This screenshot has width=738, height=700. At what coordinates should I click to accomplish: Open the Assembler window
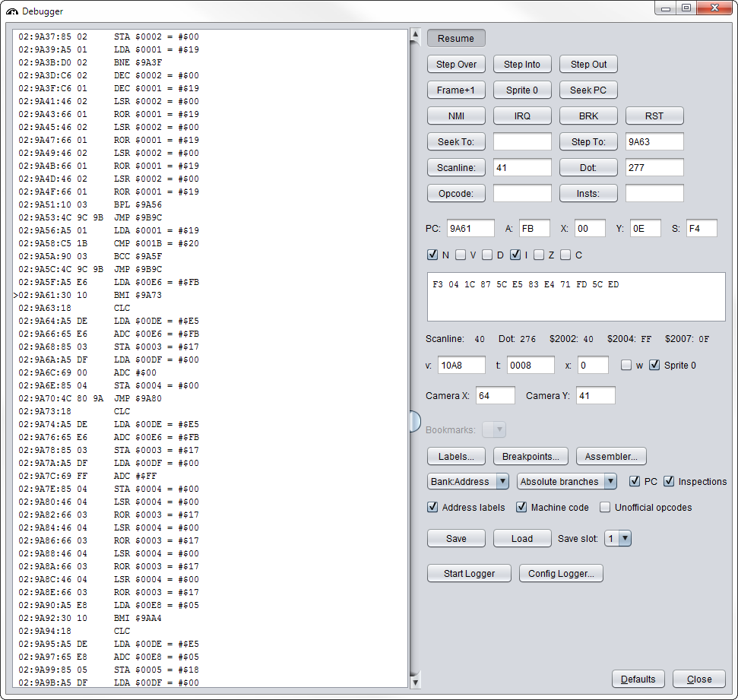point(611,457)
